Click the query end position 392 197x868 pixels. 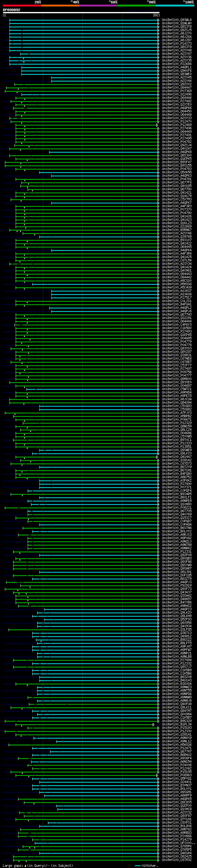155,15
